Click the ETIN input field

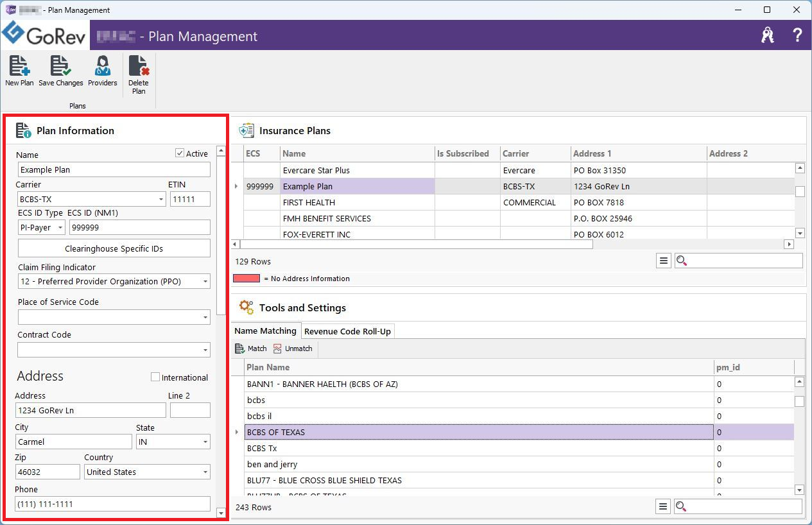(x=191, y=200)
